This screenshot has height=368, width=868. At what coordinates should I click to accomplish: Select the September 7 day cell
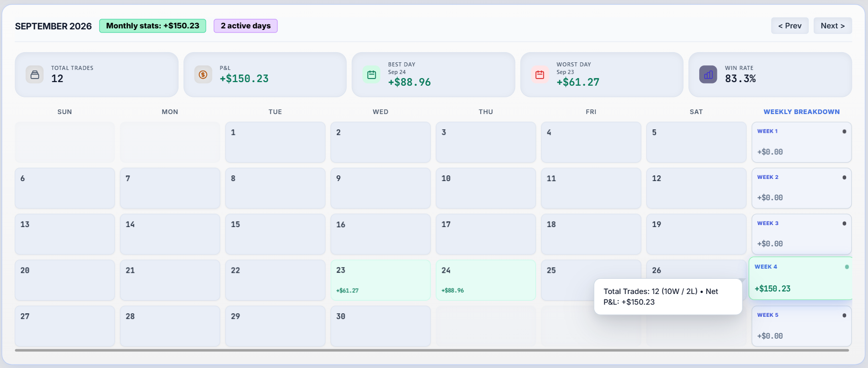coord(170,188)
